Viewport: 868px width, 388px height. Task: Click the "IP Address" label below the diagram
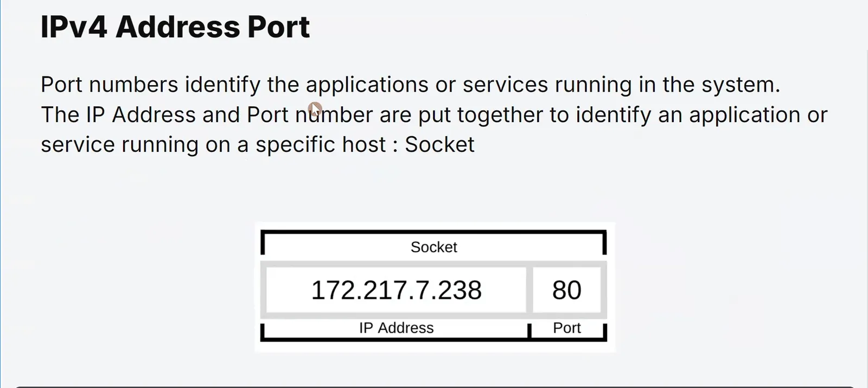pos(396,328)
